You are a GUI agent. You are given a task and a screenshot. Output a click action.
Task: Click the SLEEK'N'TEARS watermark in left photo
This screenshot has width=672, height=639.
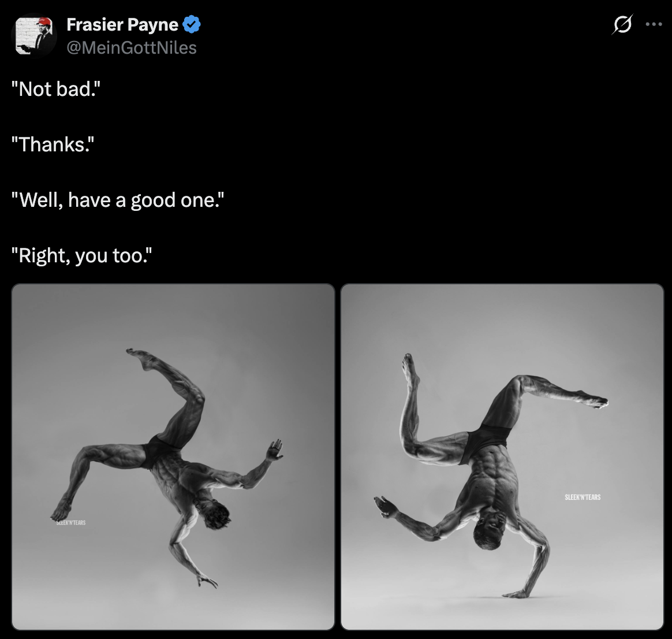[x=71, y=522]
